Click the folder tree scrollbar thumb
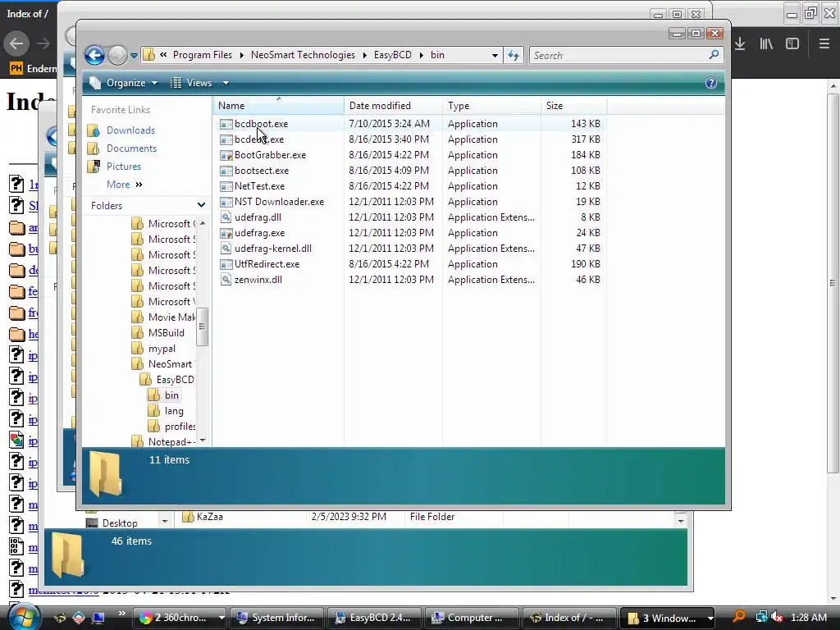 (x=202, y=326)
